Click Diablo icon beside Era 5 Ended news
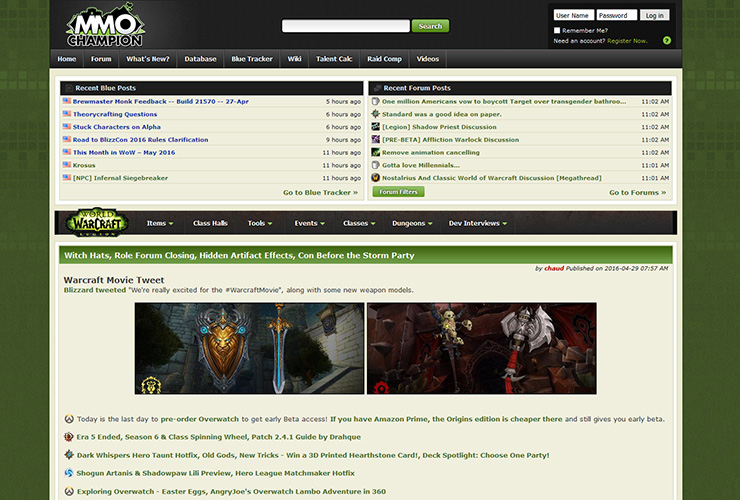Screen dimensions: 740x500 69,437
